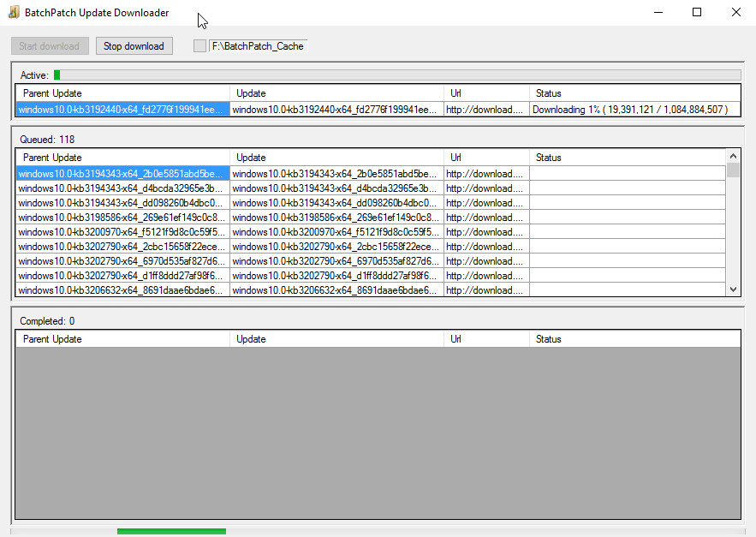Click the Completed table Parent Update header
This screenshot has height=537, width=756.
[x=123, y=339]
